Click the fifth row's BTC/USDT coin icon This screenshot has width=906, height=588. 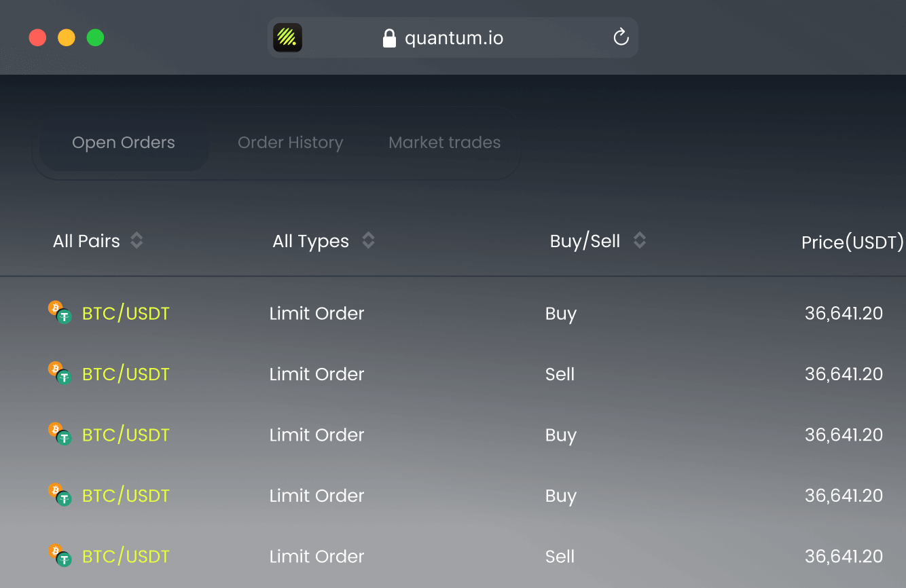[60, 555]
